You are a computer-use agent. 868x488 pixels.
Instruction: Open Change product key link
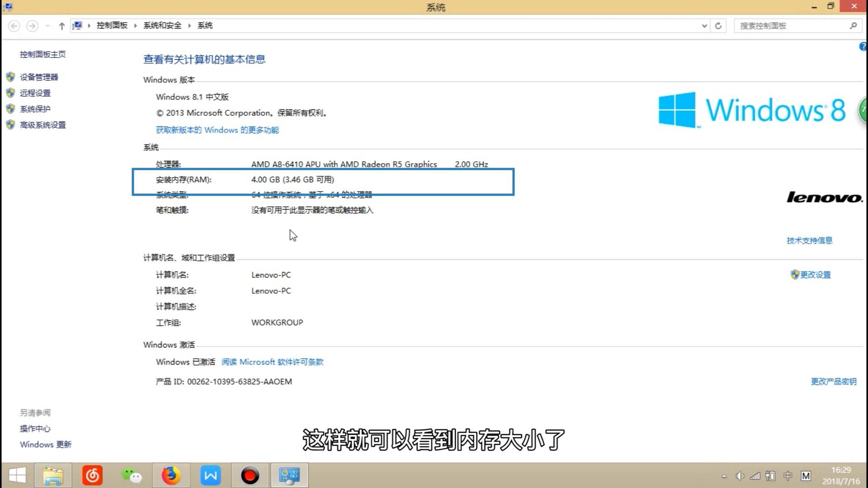[833, 381]
